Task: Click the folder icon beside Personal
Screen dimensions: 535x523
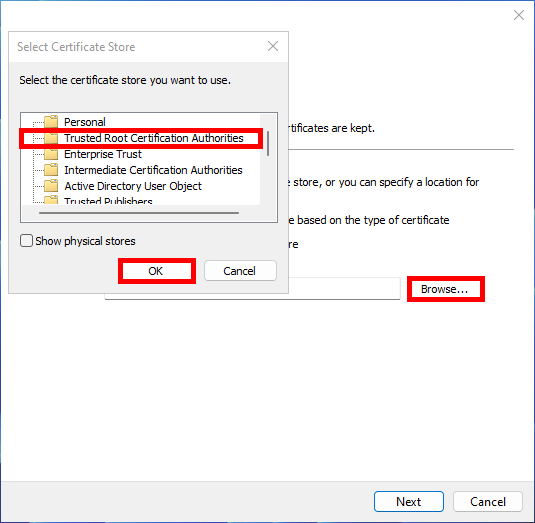Action: click(51, 121)
